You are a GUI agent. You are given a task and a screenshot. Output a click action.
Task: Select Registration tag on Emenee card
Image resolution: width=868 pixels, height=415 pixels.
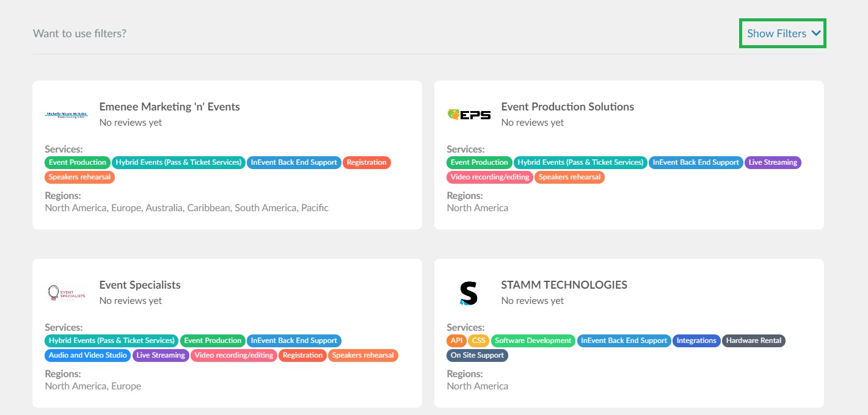click(367, 162)
